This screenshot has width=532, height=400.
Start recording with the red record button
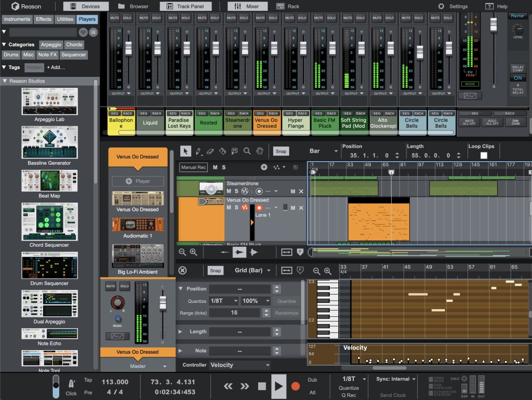pyautogui.click(x=296, y=386)
